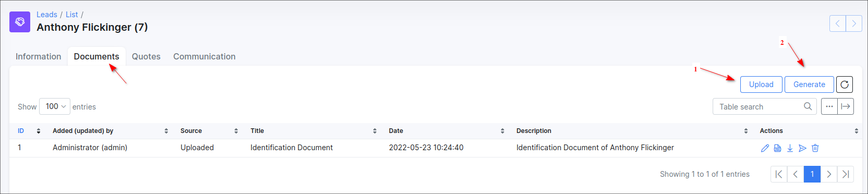Click the Upload button

coord(761,84)
